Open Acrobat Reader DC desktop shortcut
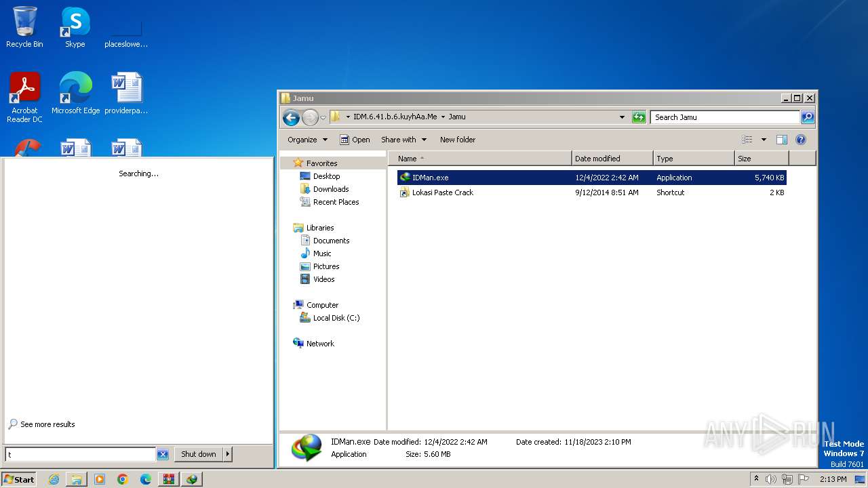The image size is (868, 488). pyautogui.click(x=24, y=98)
